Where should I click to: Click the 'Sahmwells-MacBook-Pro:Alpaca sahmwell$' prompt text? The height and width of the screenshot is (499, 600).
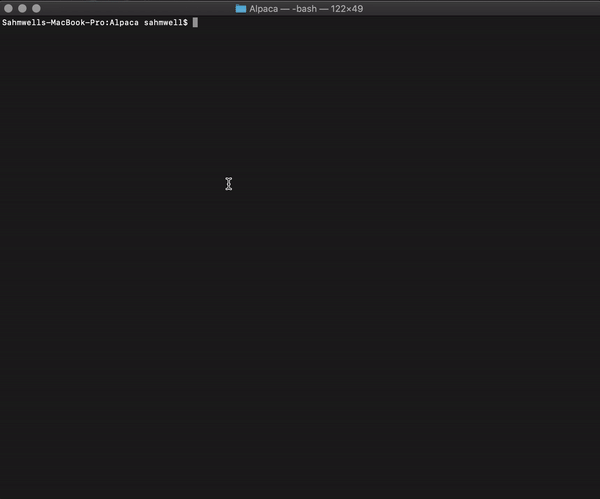coord(95,23)
